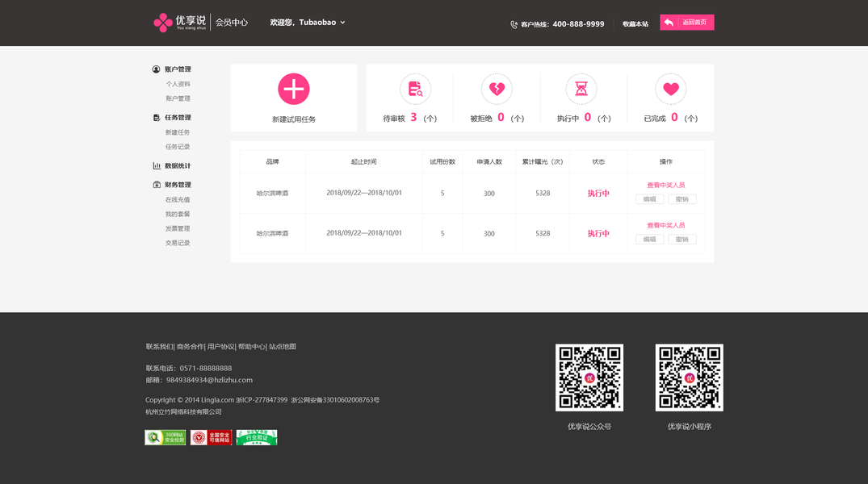Click the 执行中 hourglass icon

581,89
